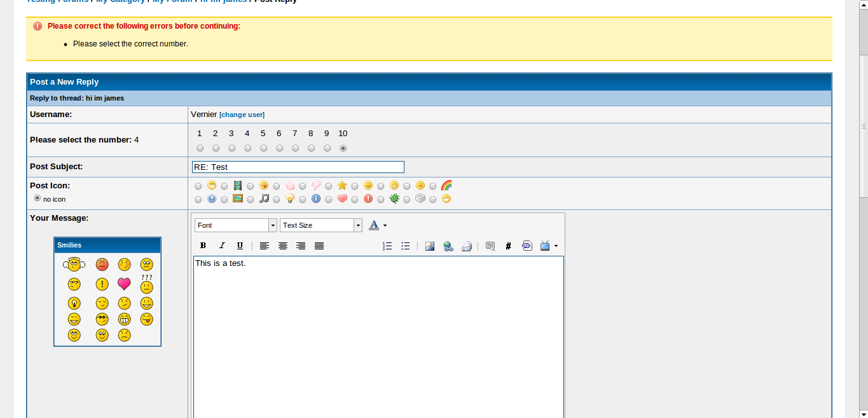Image resolution: width=868 pixels, height=418 pixels.
Task: Insert PHP code block
Action: 527,246
